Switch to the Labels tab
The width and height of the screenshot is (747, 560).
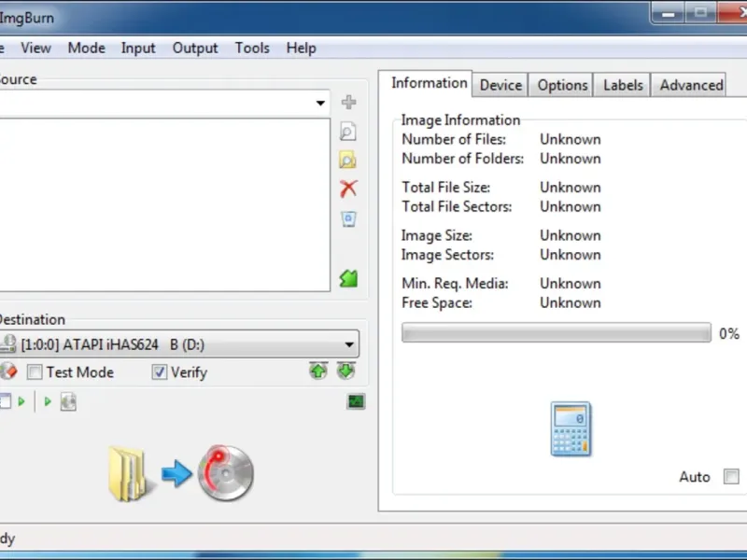pyautogui.click(x=623, y=85)
